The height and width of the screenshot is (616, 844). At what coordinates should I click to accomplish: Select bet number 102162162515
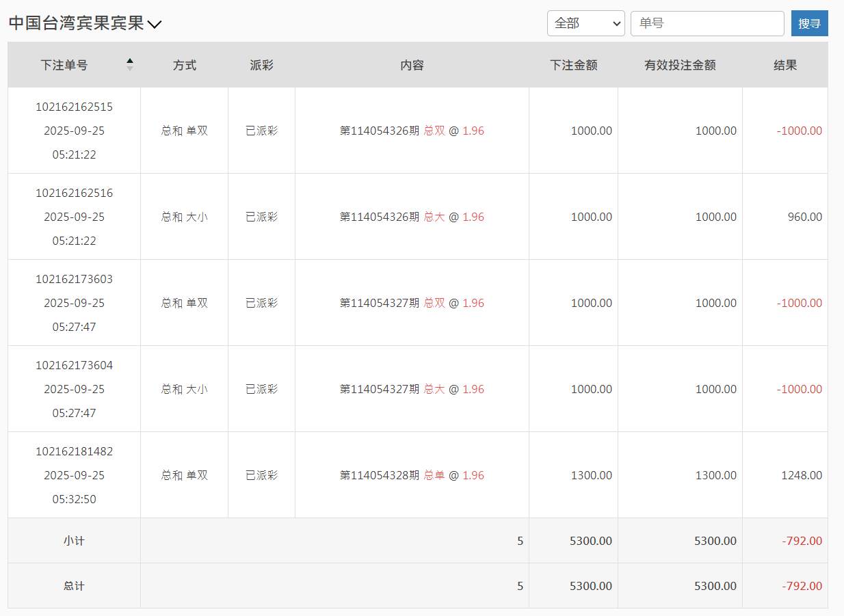pos(74,107)
